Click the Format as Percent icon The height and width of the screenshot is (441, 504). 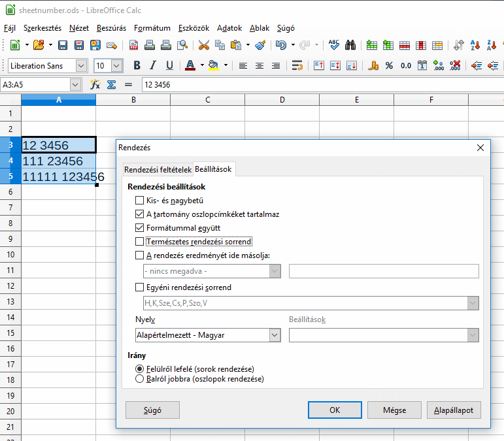tap(389, 65)
